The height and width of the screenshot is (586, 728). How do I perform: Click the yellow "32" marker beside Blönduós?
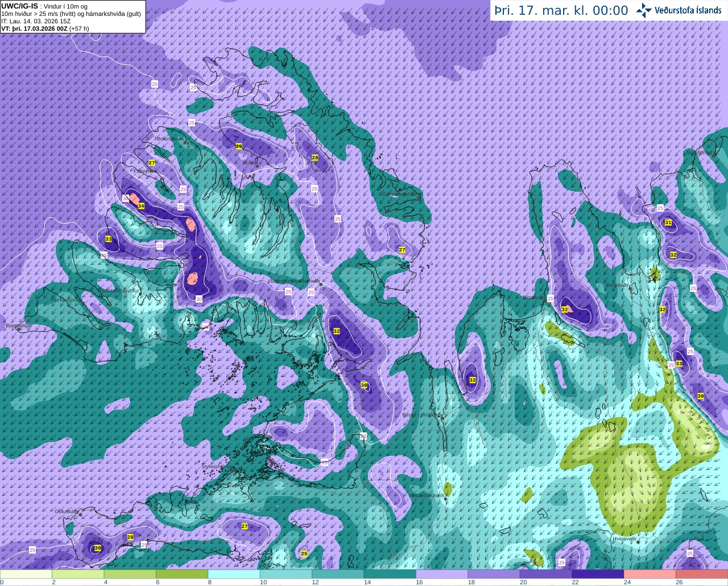click(x=565, y=309)
